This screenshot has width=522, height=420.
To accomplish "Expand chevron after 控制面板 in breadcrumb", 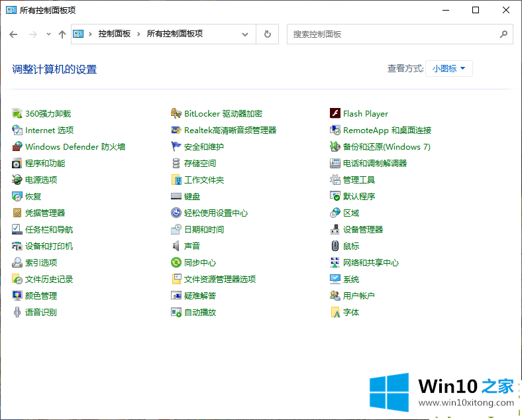I will point(138,34).
